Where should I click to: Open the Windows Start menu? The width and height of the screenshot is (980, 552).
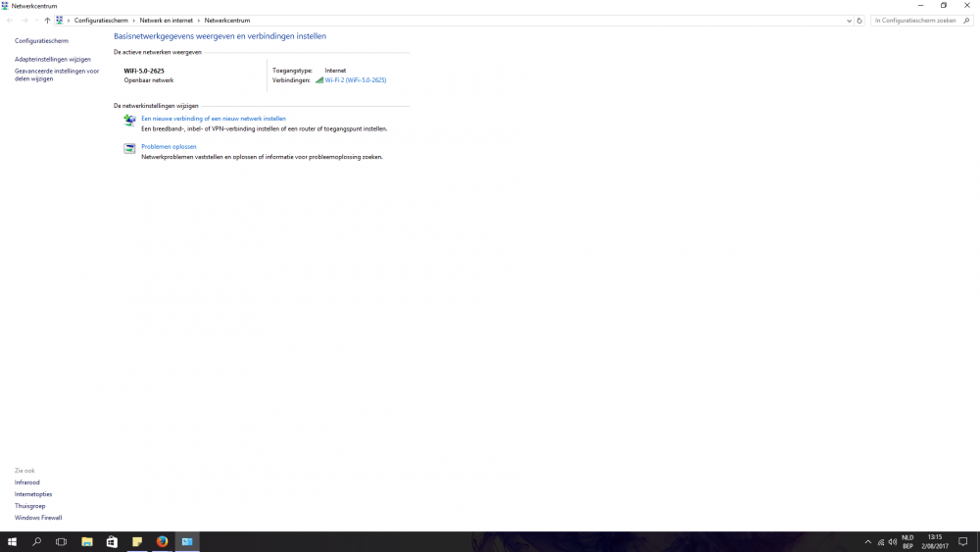[x=12, y=542]
